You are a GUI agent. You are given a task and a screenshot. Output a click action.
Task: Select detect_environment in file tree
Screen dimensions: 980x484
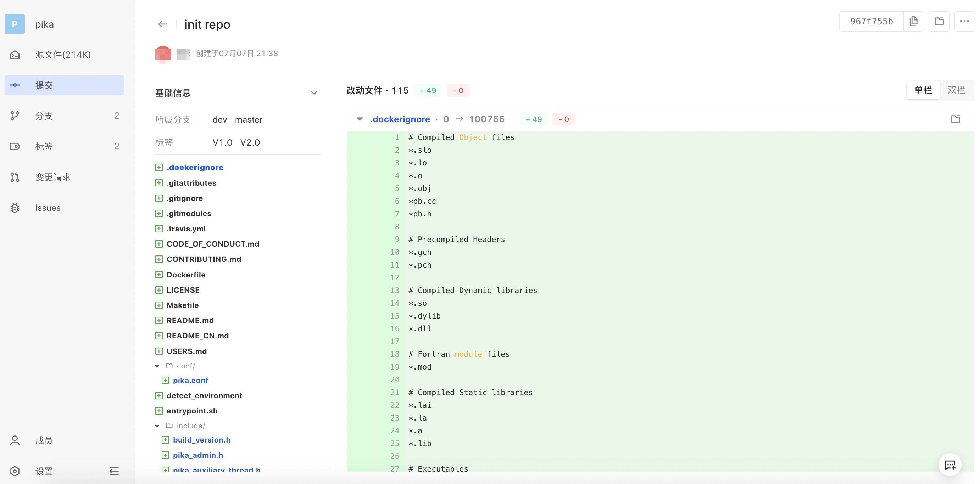[x=204, y=395]
